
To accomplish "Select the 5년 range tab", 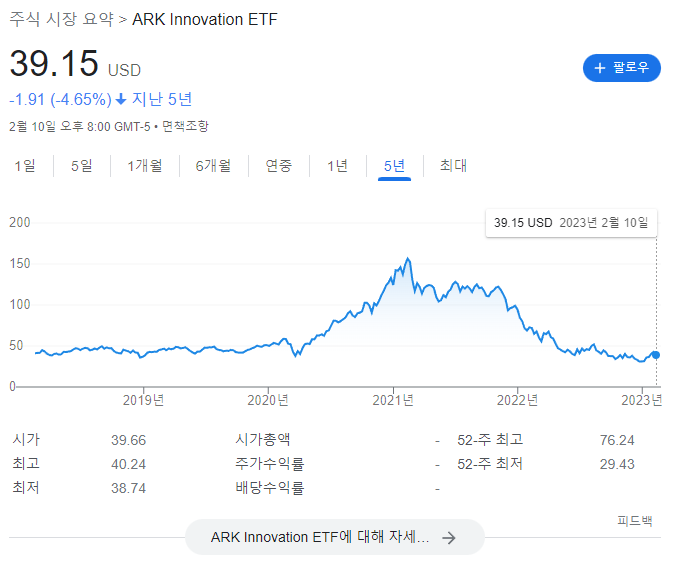I will coord(394,166).
